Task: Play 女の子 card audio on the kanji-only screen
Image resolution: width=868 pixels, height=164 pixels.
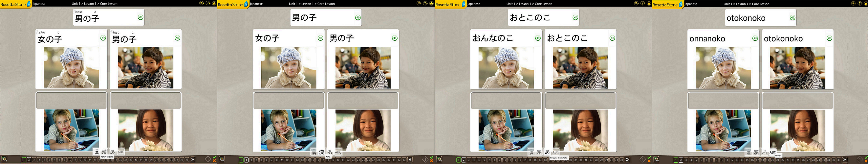Action: [320, 38]
